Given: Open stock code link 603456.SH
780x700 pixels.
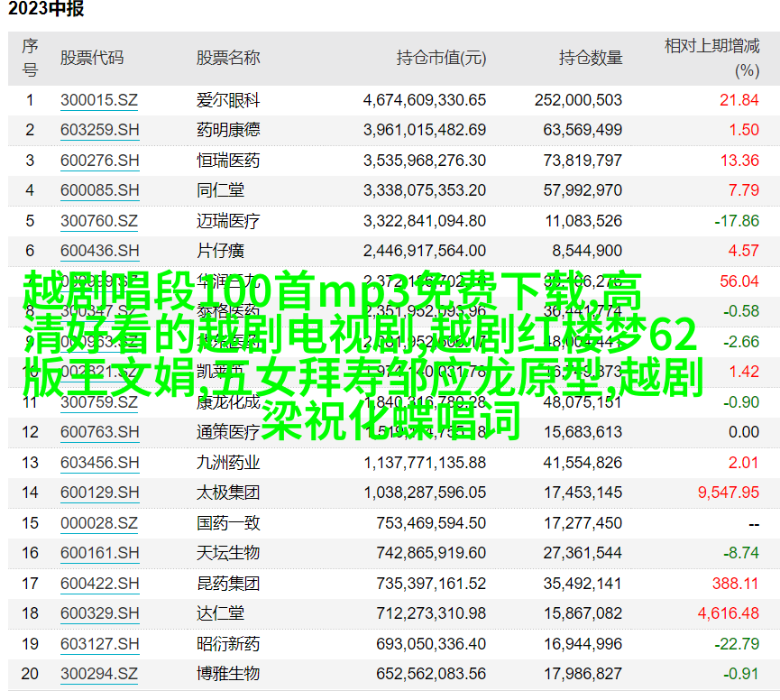Looking at the screenshot, I should pyautogui.click(x=99, y=463).
